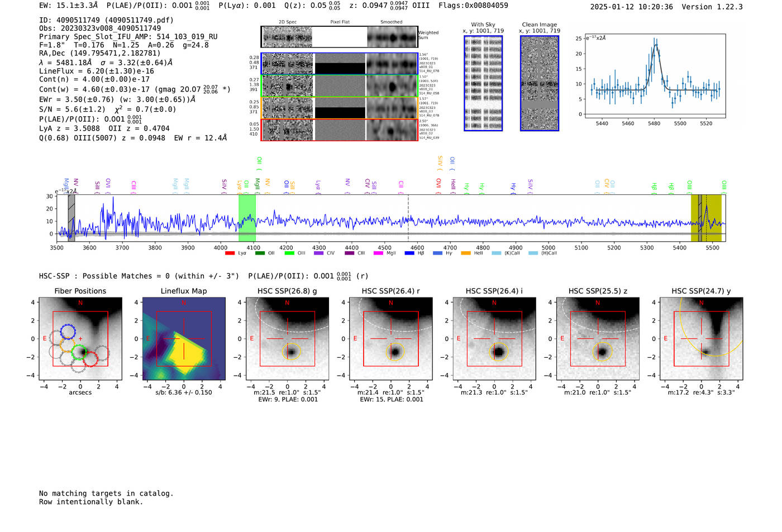Click the 'λ = 5481.18Å' wavelength line
This screenshot has width=782, height=532.
tap(65, 63)
